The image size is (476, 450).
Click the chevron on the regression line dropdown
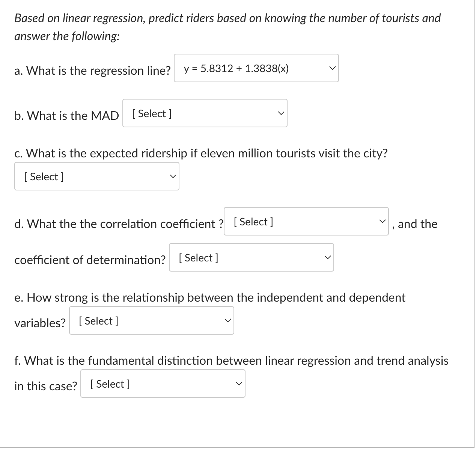click(332, 68)
